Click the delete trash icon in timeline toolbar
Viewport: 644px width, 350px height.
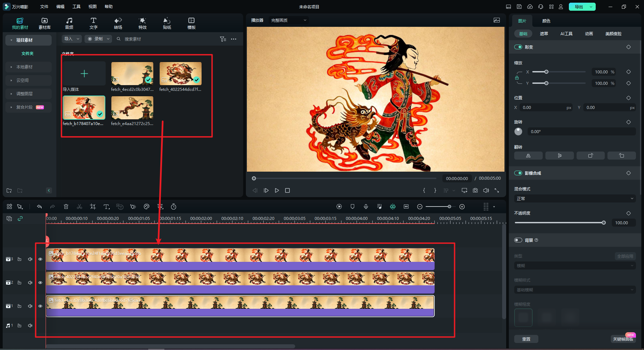coord(66,207)
